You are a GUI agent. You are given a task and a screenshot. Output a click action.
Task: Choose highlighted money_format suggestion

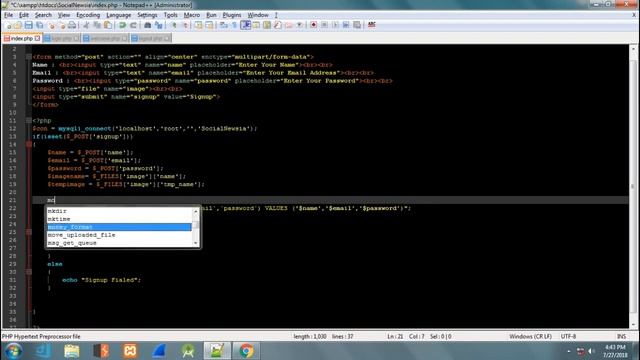[119, 227]
